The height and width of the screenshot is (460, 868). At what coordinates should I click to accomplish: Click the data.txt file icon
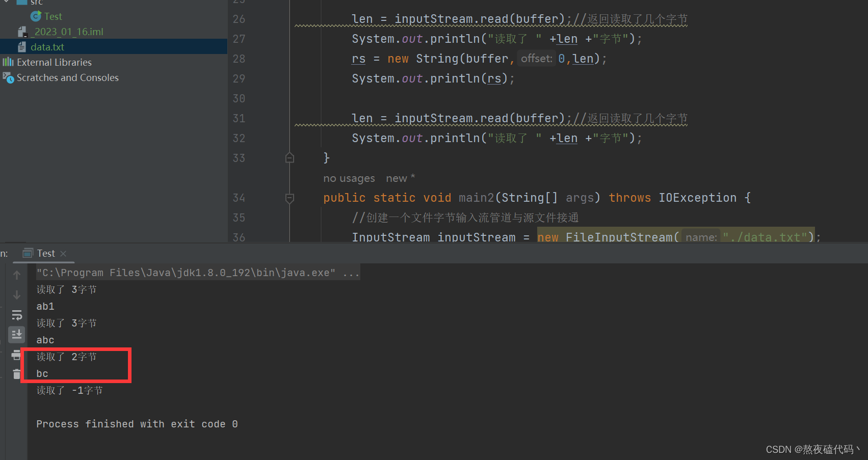click(x=22, y=47)
